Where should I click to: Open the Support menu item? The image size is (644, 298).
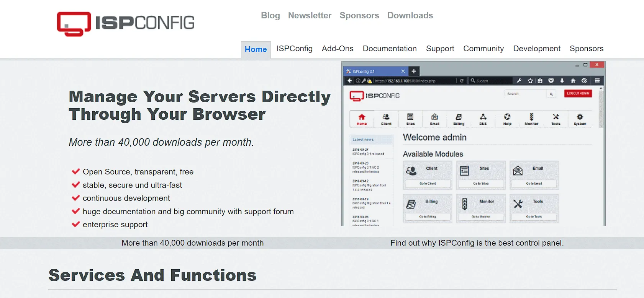pos(440,49)
